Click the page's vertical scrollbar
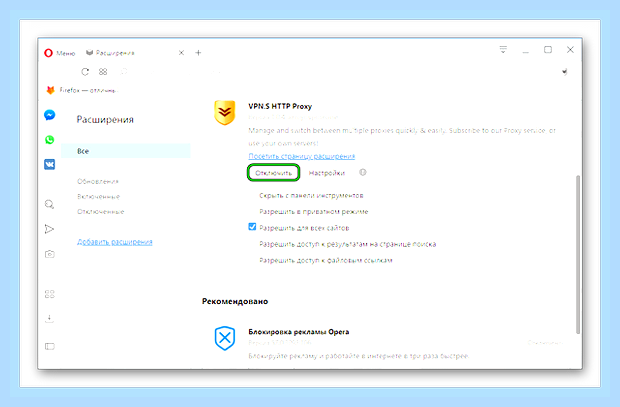Image resolution: width=620 pixels, height=407 pixels. (x=578, y=254)
